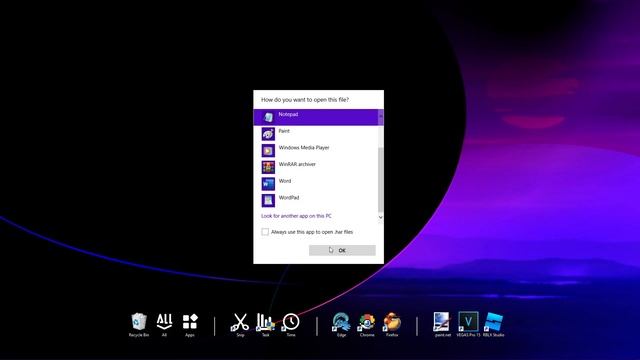Launch the Snip scissors shortcut
The width and height of the screenshot is (640, 360).
click(x=240, y=325)
